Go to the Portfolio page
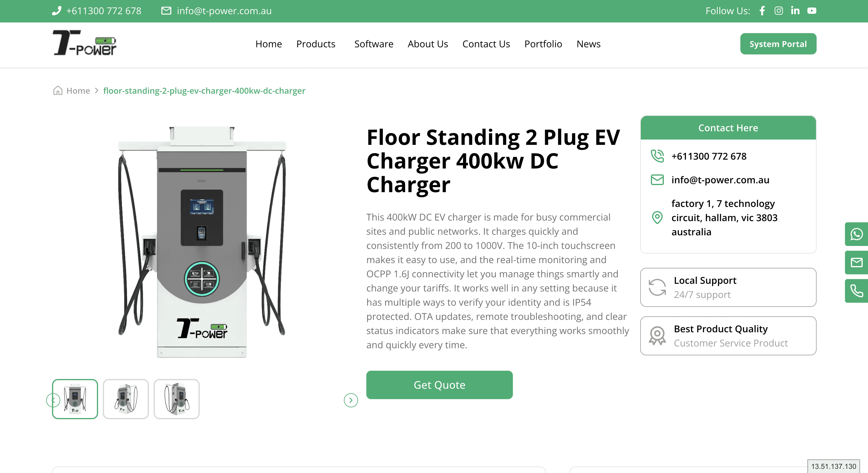The width and height of the screenshot is (868, 473). coord(543,44)
